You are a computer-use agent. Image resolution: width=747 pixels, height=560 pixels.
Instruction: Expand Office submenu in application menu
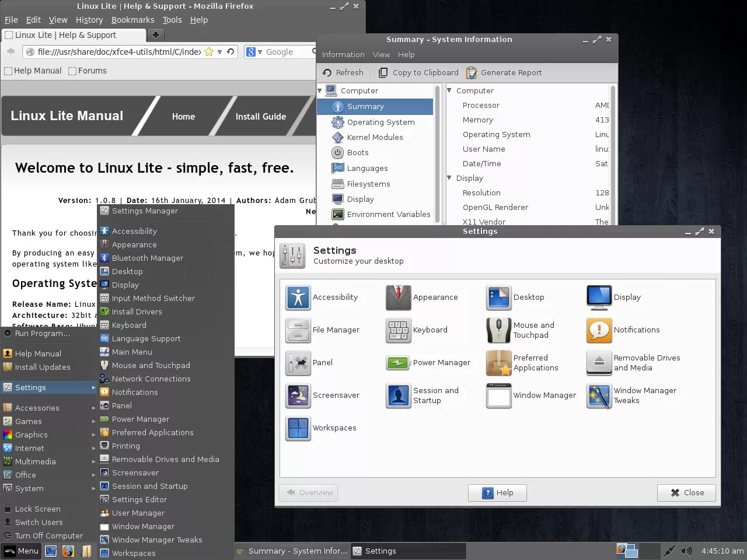(48, 475)
